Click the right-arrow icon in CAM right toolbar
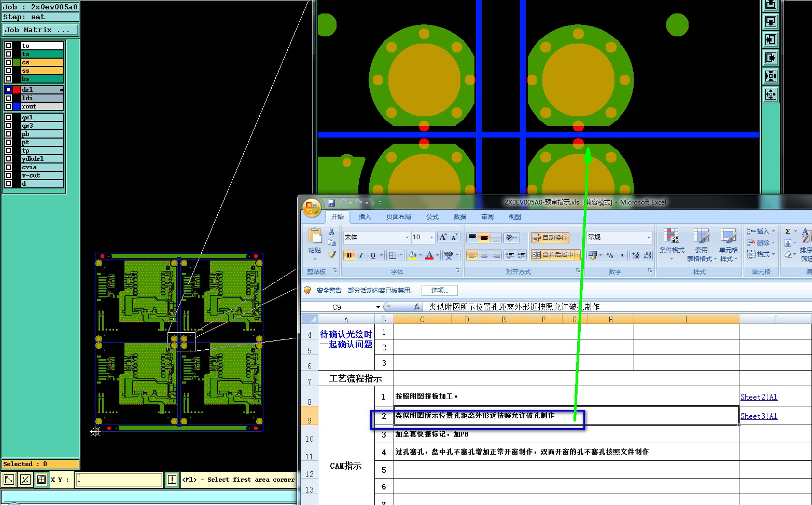 click(771, 58)
